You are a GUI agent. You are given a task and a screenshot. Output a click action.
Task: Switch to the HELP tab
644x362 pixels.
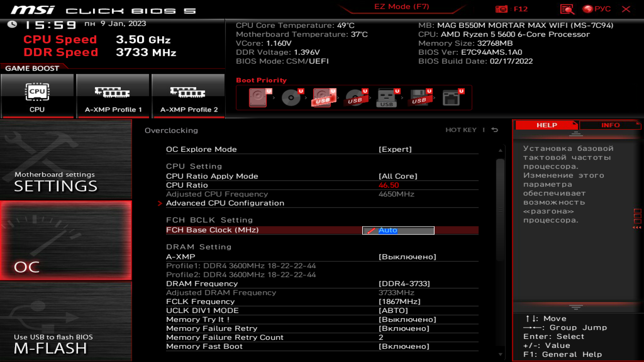[x=547, y=125]
